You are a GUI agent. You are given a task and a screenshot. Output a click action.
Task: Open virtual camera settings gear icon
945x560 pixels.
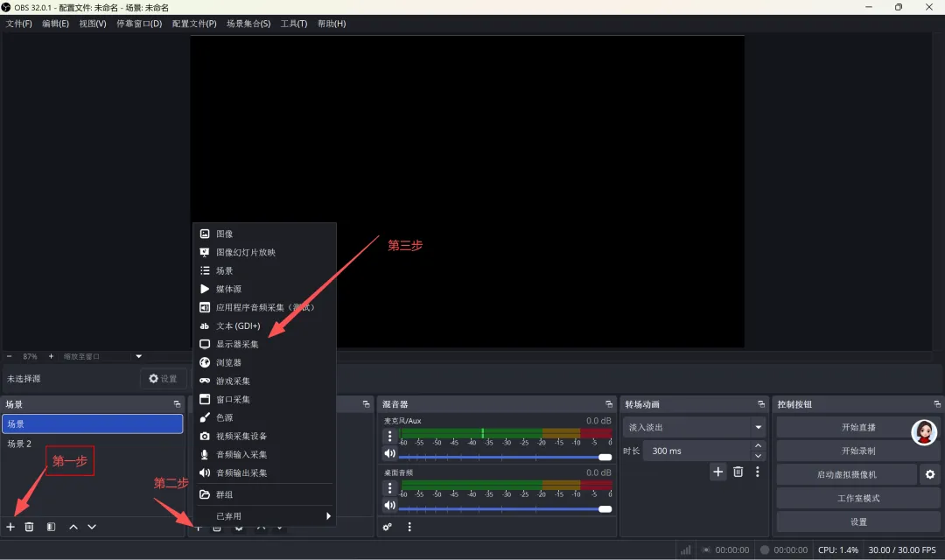[930, 474]
